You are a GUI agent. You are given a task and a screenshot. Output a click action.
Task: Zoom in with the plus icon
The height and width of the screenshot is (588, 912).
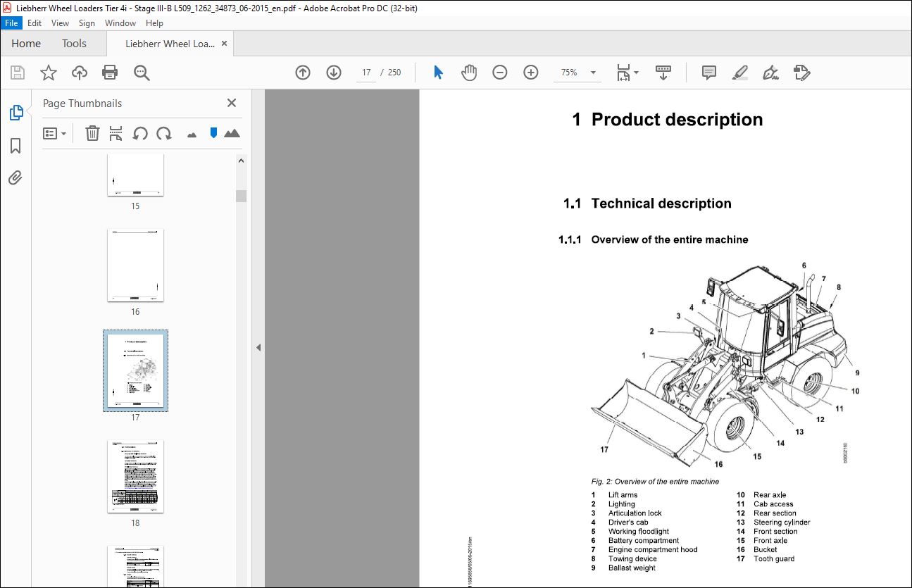(x=531, y=73)
